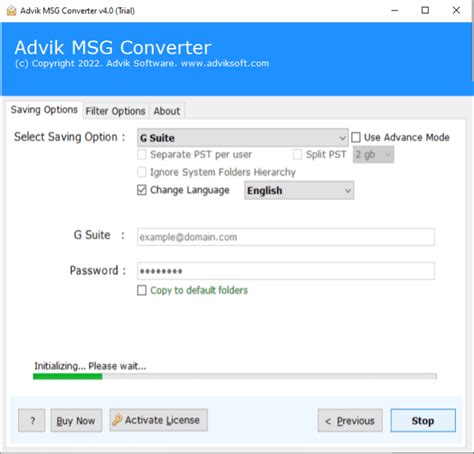Click the Buy Now button

(76, 421)
